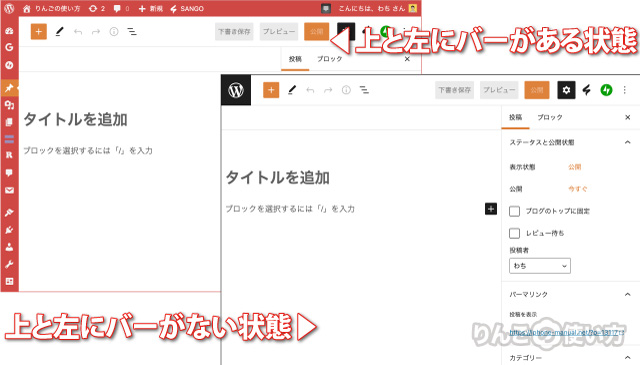Image resolution: width=640 pixels, height=365 pixels.
Task: Open the mail envelope icon in red sidebar
Action: (x=9, y=190)
